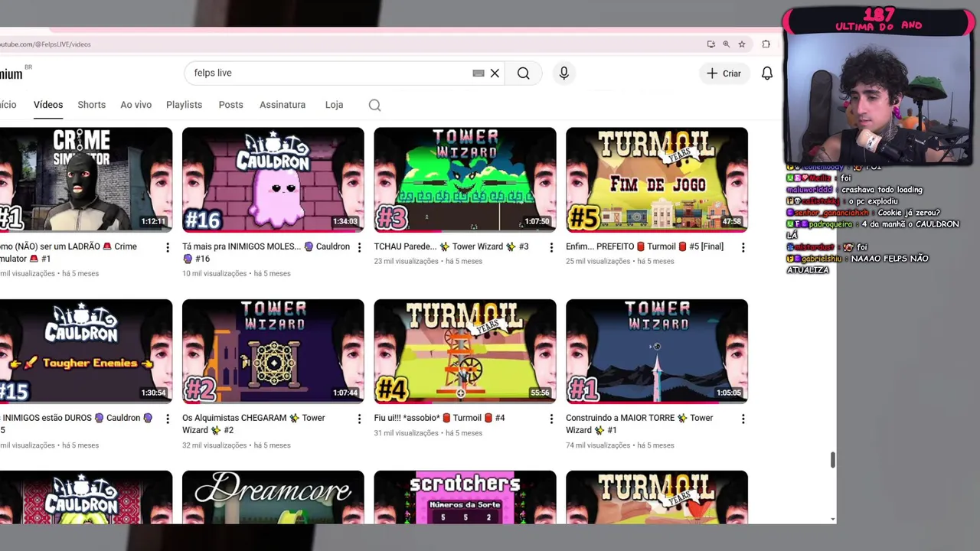Open more options for Turmoil #5 Final video
This screenshot has width=980, height=551.
(743, 247)
